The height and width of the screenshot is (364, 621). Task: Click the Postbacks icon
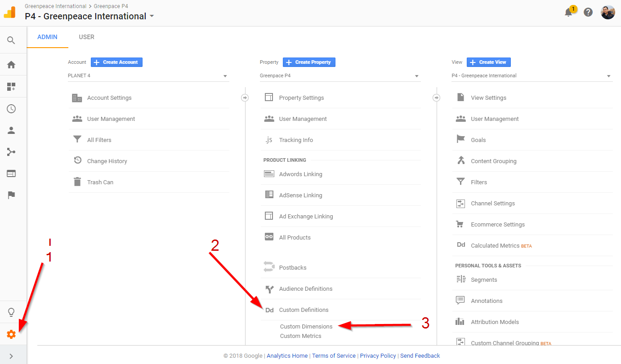[x=269, y=267]
